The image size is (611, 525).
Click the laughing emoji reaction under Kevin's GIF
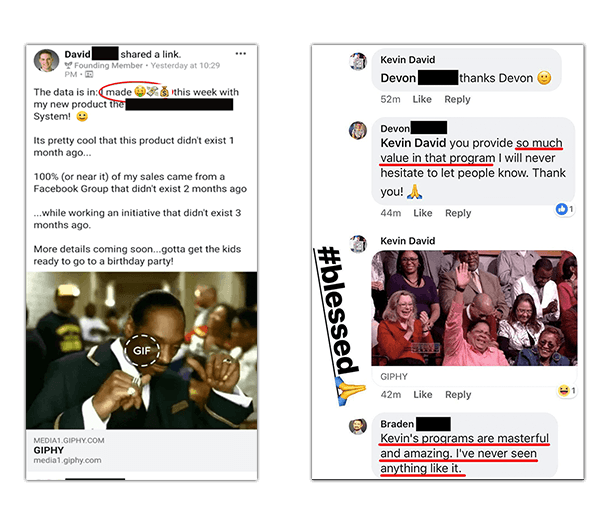pos(563,390)
